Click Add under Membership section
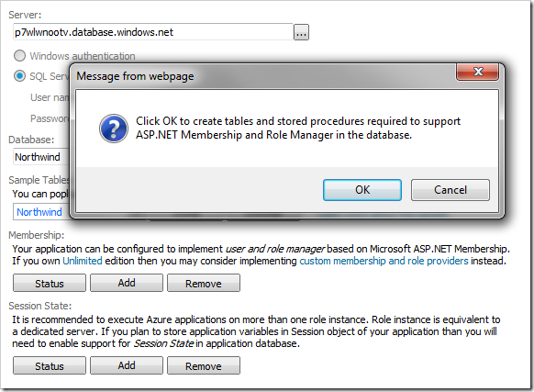The width and height of the screenshot is (534, 392). click(127, 283)
